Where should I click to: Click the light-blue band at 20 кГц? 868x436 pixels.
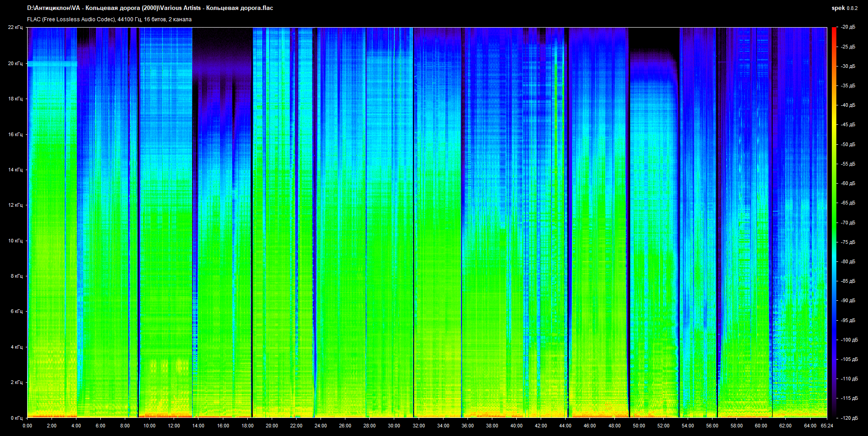pos(52,64)
